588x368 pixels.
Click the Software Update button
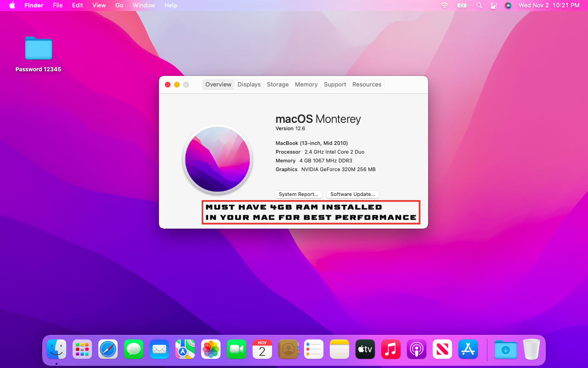(353, 194)
